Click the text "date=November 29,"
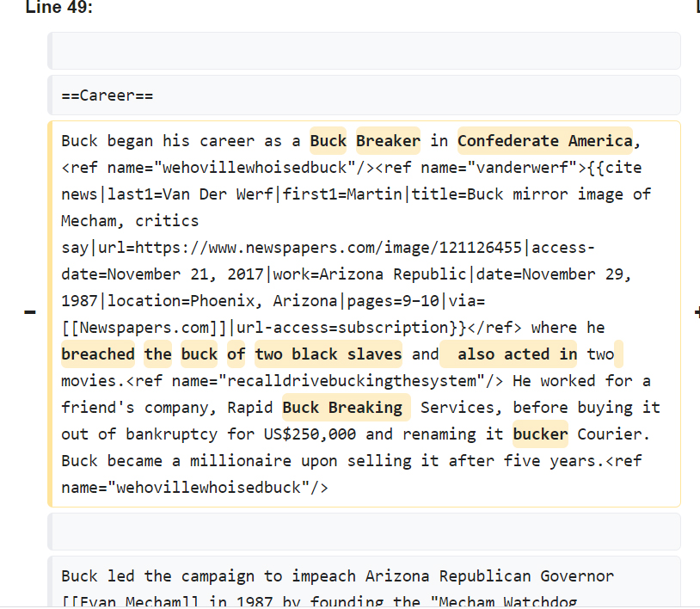The height and width of the screenshot is (609, 700). (x=554, y=274)
